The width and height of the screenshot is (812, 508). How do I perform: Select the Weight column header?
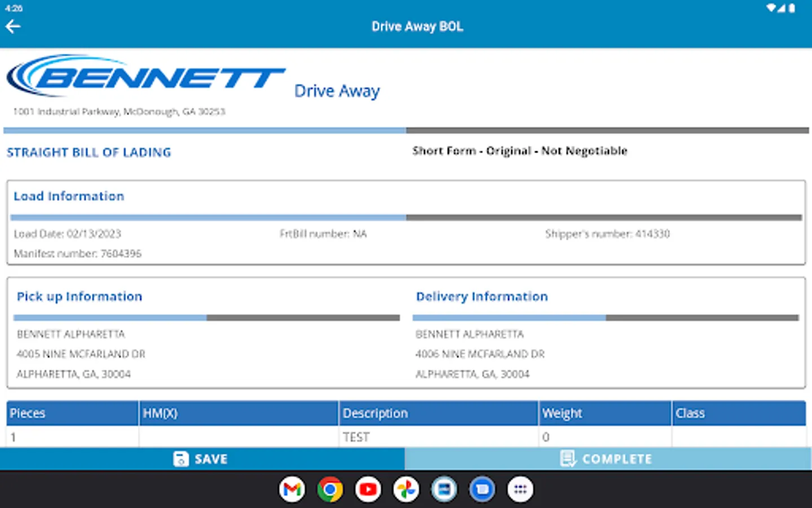605,413
